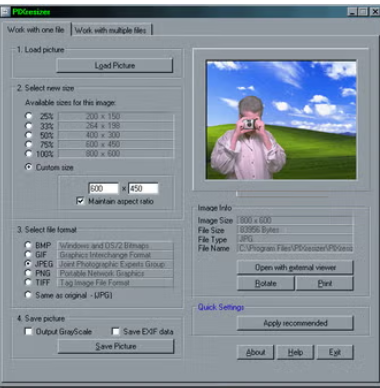Click the 400 x 300 size text
The image size is (380, 388).
(103, 135)
